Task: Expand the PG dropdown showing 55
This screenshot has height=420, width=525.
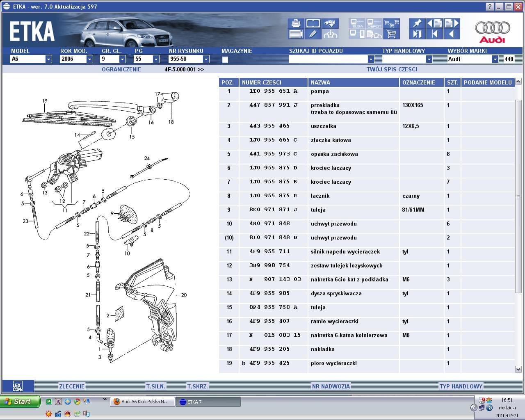Action: 156,59
